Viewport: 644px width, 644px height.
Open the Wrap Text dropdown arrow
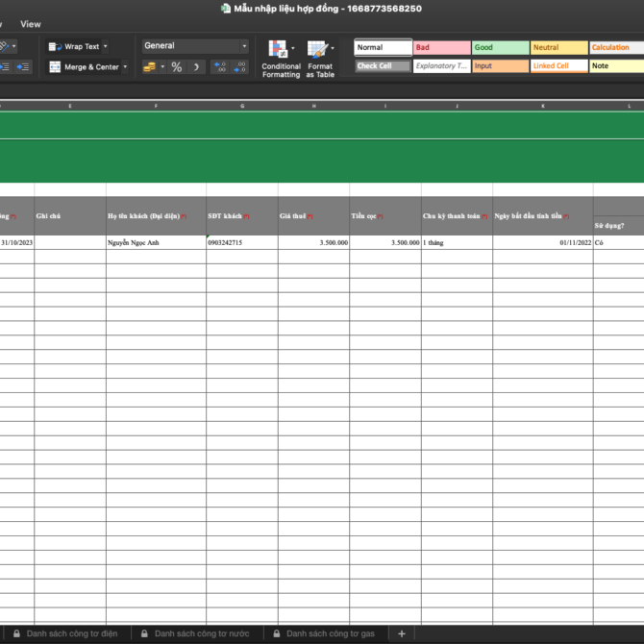point(105,46)
